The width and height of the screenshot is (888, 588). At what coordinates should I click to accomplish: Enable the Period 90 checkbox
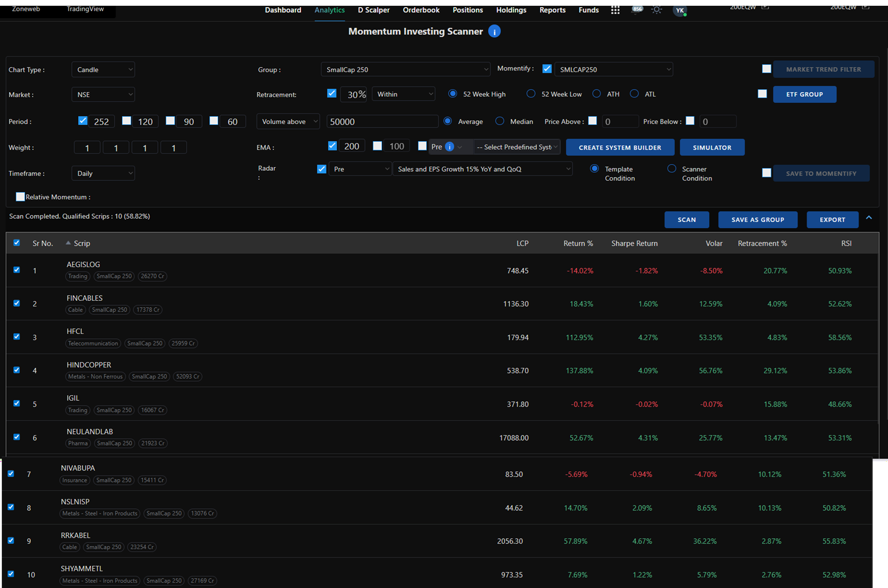pos(170,121)
